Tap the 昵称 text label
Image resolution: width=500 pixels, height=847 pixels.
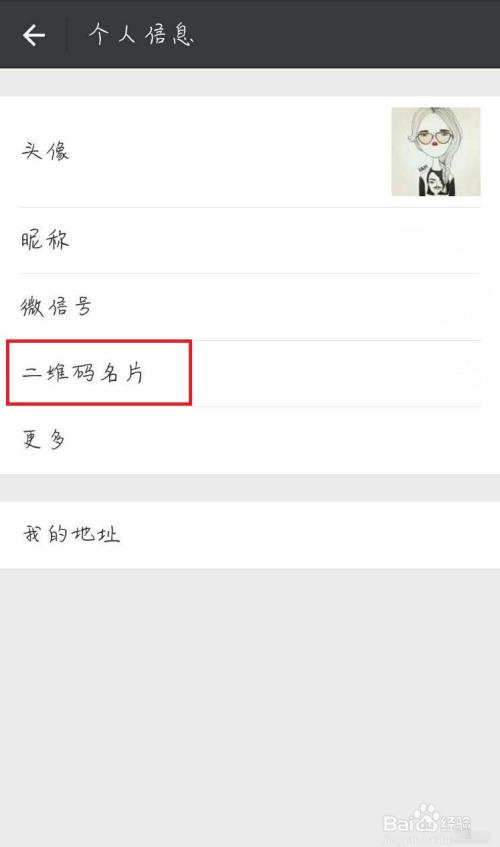(x=45, y=240)
